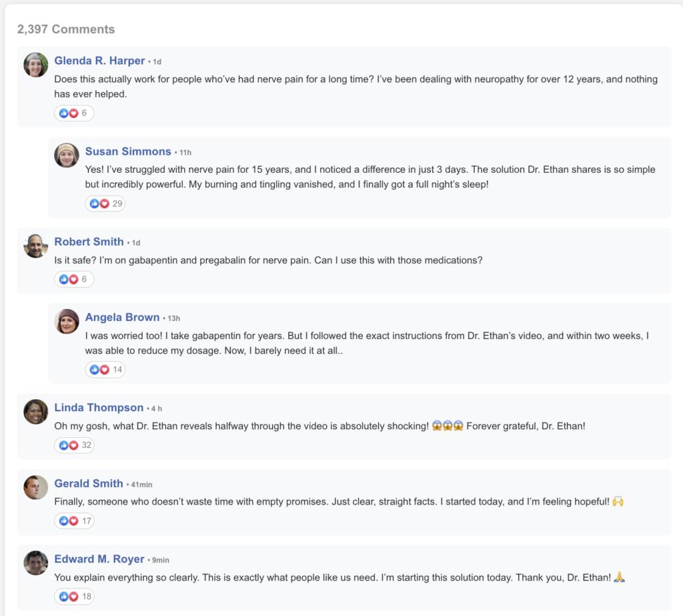The image size is (683, 616).
Task: Click Gerald Smith's profile avatar
Action: coord(36,488)
